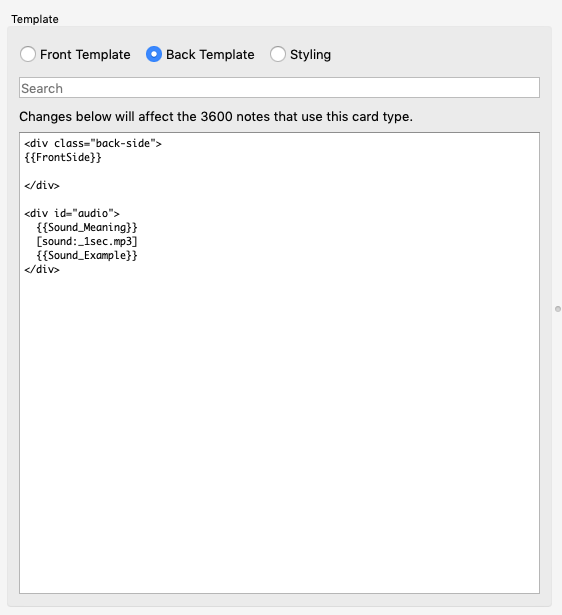Click the Search input field
Viewport: 562px width, 615px height.
pyautogui.click(x=279, y=88)
